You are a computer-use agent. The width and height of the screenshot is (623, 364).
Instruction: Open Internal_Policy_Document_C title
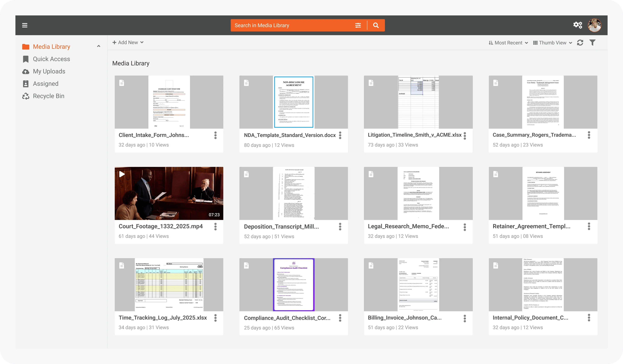coord(530,318)
